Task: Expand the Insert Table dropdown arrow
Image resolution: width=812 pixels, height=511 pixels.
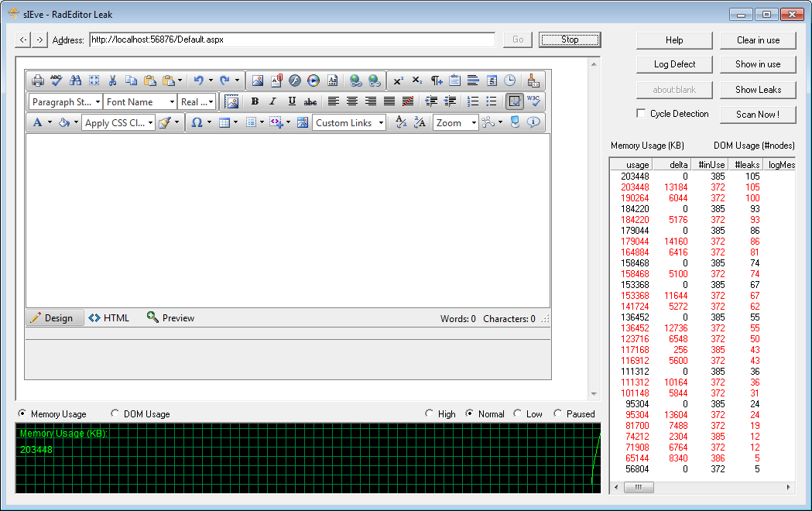Action: pos(235,122)
